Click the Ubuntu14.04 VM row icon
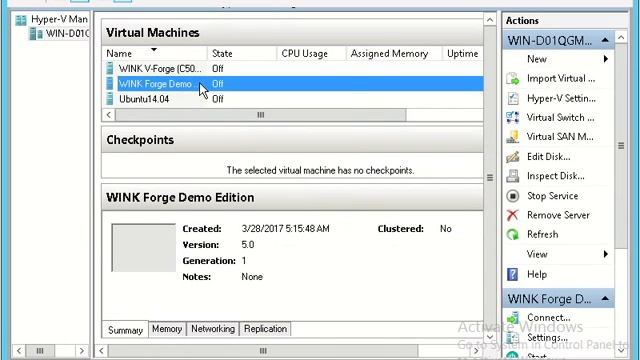The width and height of the screenshot is (640, 360). (109, 99)
